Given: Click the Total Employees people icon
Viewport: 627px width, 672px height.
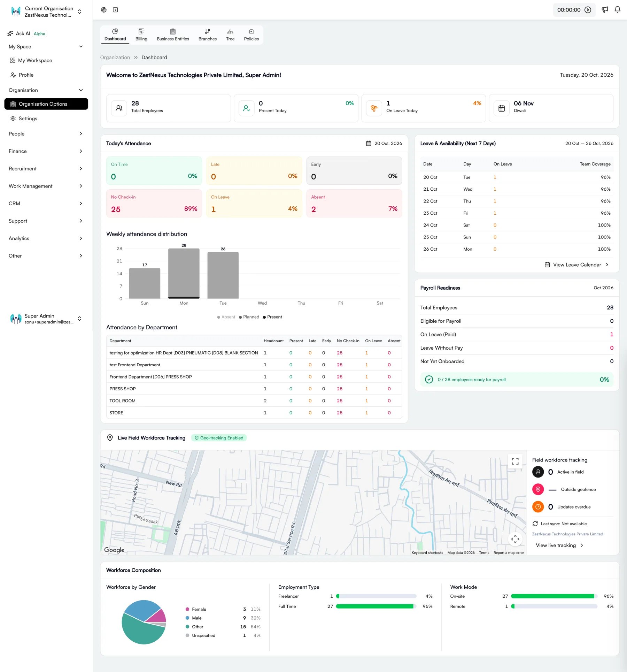Looking at the screenshot, I should [x=119, y=108].
